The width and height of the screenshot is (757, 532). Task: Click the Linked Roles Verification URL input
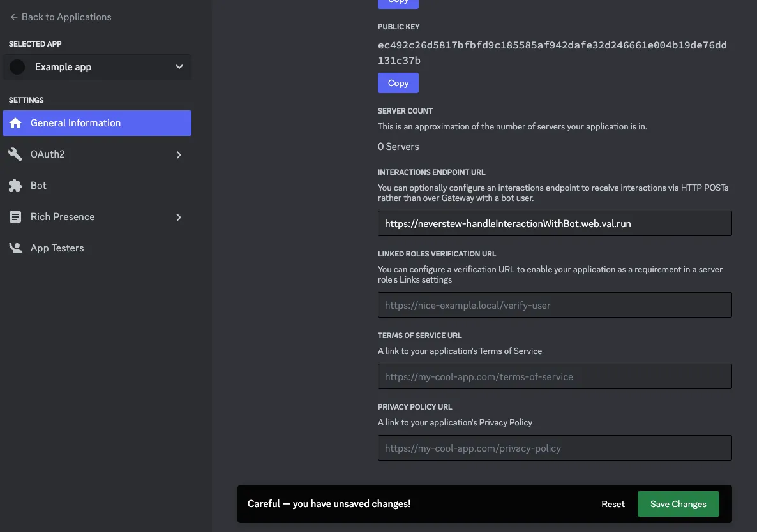pos(554,305)
